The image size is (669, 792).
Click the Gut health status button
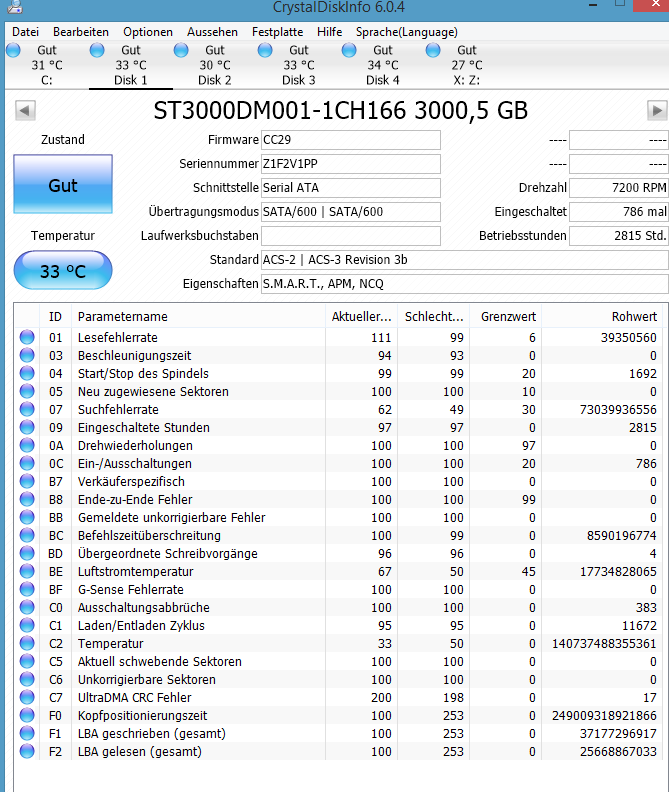pos(63,184)
